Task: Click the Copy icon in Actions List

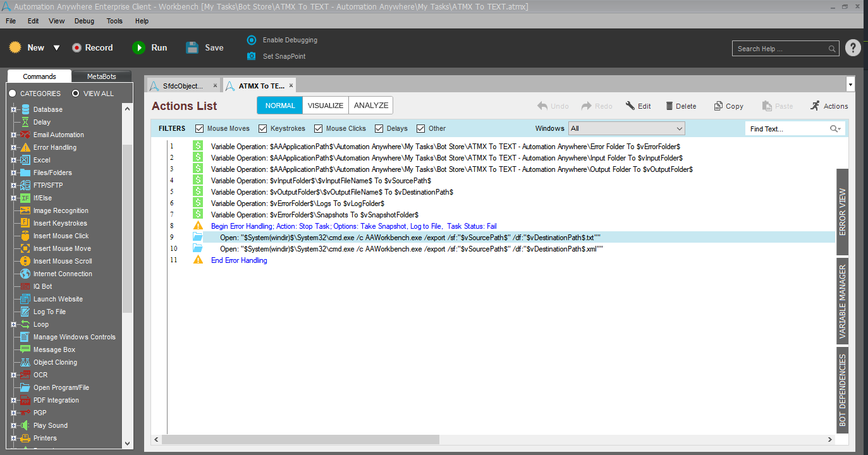Action: click(x=718, y=106)
